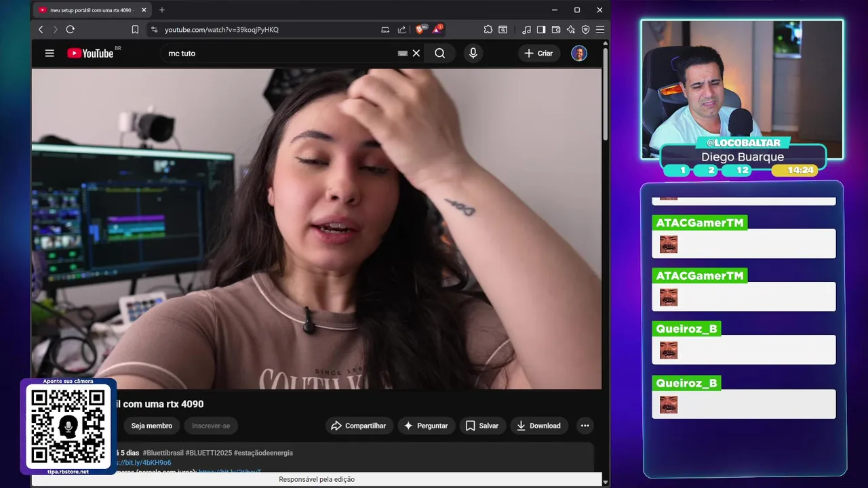Click the cast/install screen icon in address bar
This screenshot has height=488, width=868.
pos(385,30)
